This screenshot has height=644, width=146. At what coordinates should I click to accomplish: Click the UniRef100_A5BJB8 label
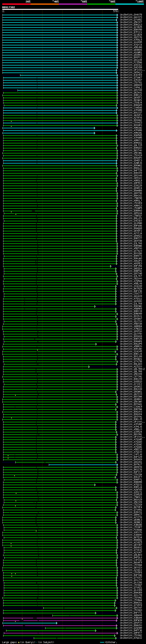coord(131,48)
